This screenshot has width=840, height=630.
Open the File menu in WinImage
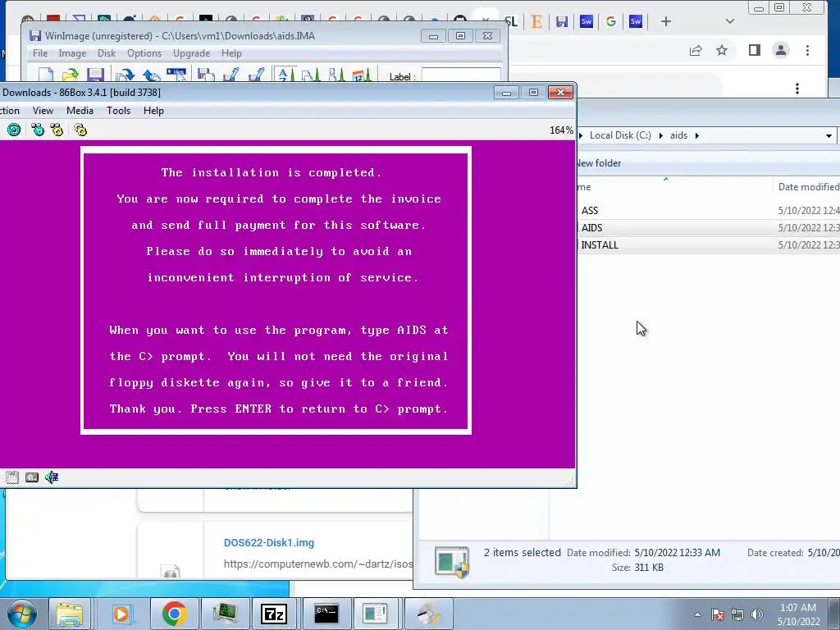[x=40, y=53]
